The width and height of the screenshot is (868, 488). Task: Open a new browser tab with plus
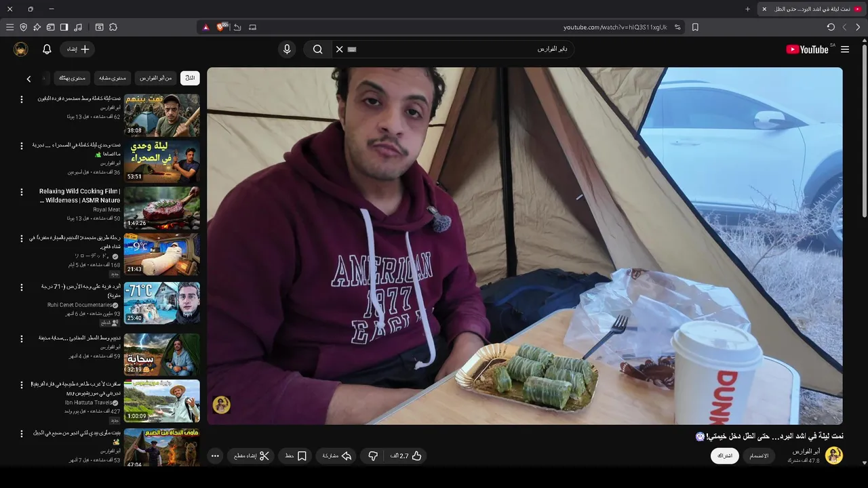747,9
